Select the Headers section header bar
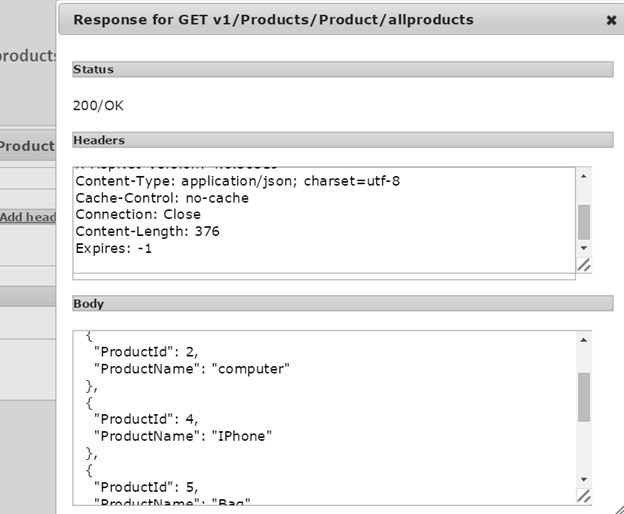This screenshot has width=624, height=514. (342, 141)
